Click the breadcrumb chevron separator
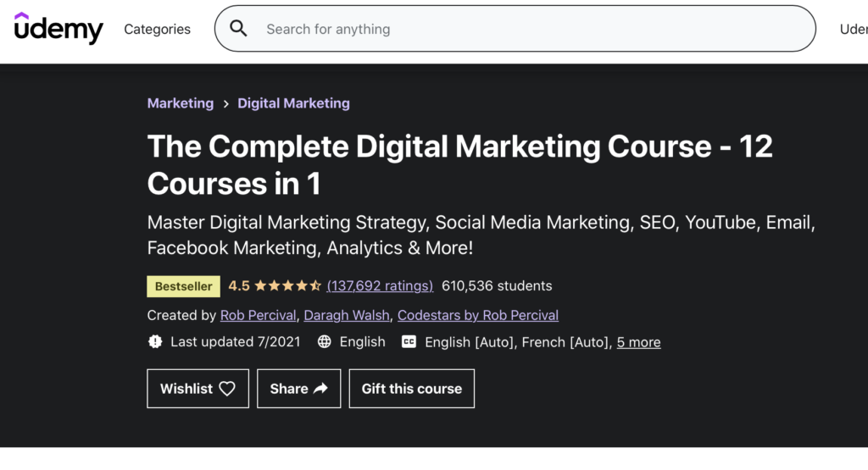Screen dimensions: 868x470 click(225, 104)
